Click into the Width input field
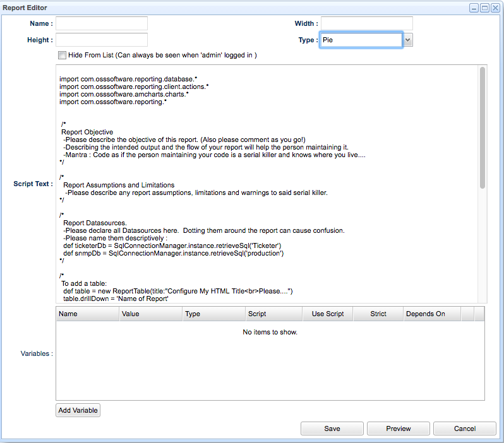The image size is (504, 443). tap(366, 23)
